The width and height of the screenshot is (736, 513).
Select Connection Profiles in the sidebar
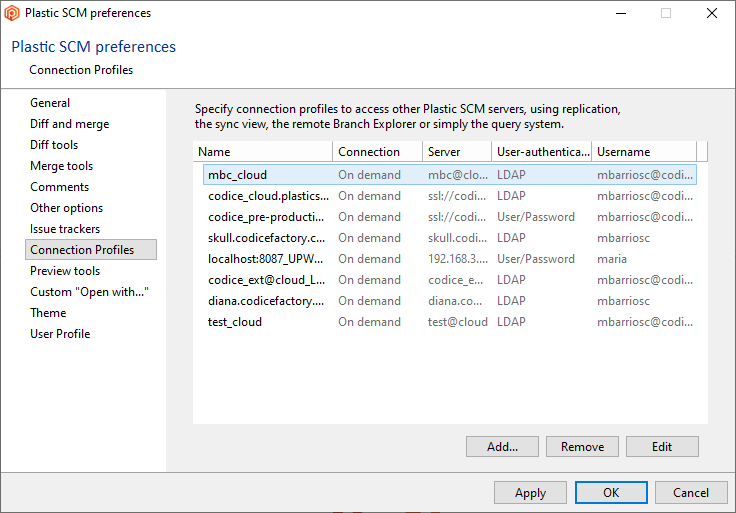click(91, 250)
